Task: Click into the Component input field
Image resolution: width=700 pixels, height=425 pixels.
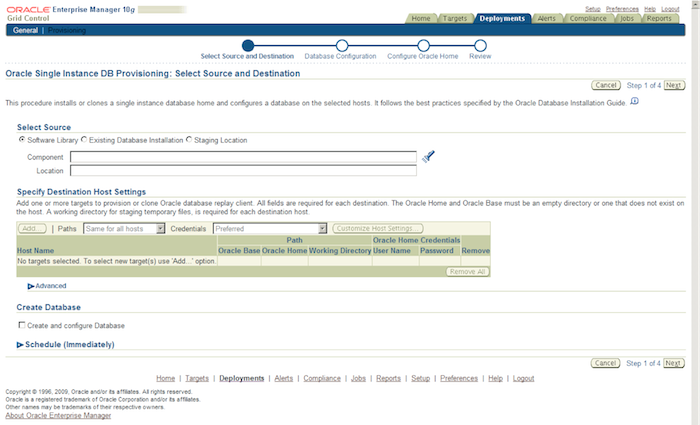Action: 243,157
